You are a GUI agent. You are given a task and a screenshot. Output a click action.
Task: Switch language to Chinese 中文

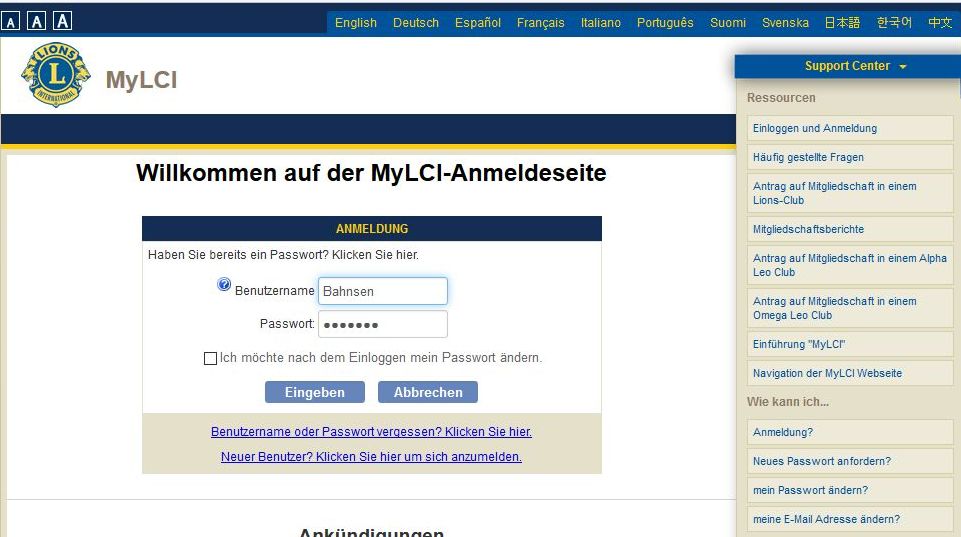pos(940,23)
